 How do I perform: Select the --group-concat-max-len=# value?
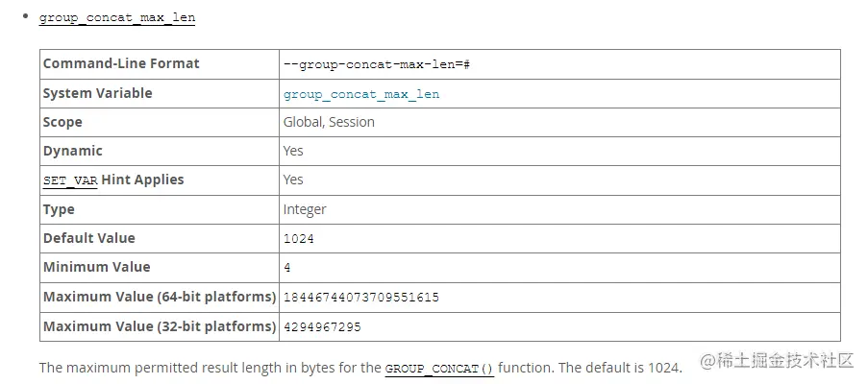click(x=376, y=64)
